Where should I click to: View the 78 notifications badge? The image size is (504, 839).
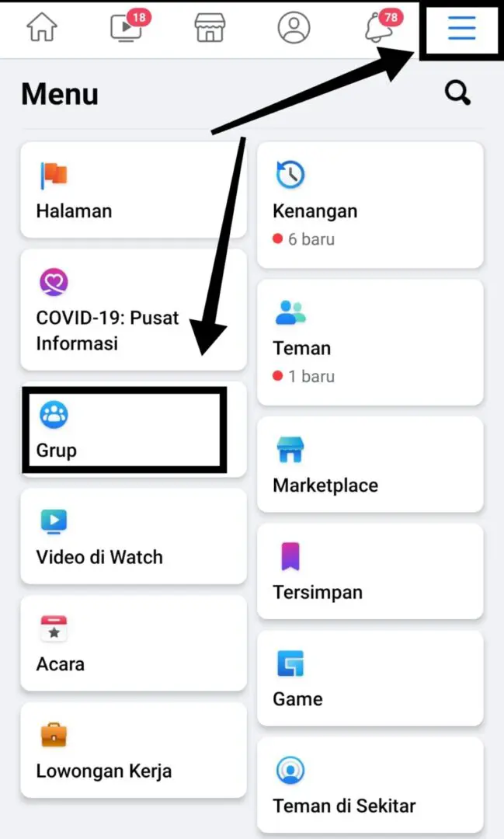[391, 17]
